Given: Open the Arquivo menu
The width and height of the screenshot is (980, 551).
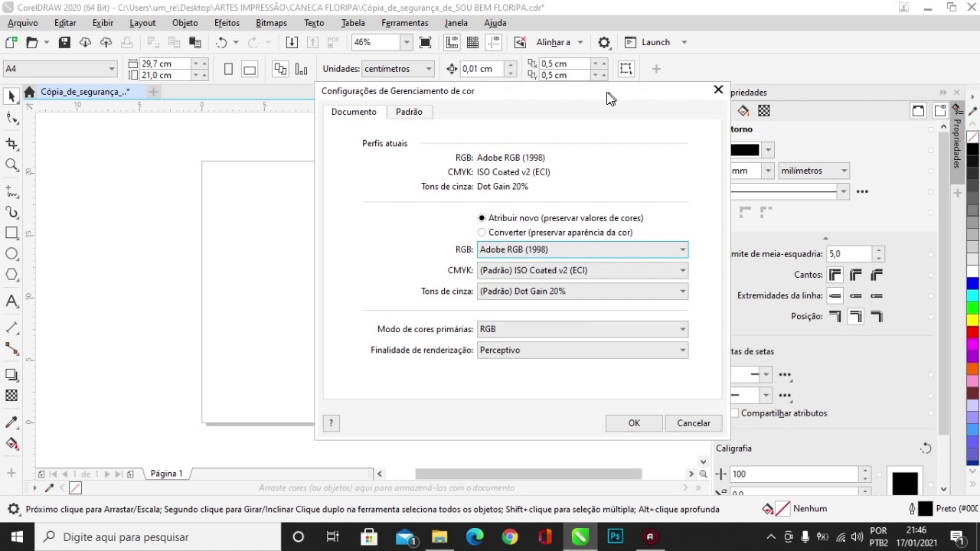Looking at the screenshot, I should [x=23, y=23].
